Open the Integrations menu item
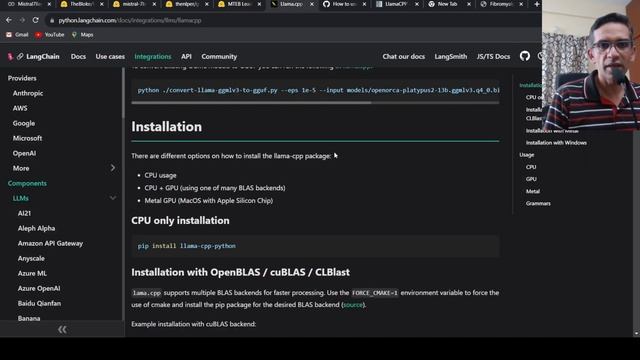Image resolution: width=640 pixels, height=360 pixels. click(153, 57)
